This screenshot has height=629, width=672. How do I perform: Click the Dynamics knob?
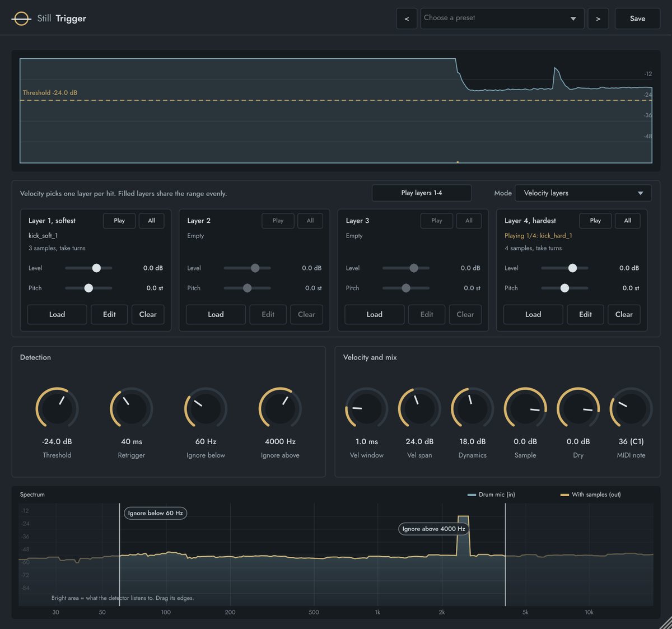[x=473, y=408]
